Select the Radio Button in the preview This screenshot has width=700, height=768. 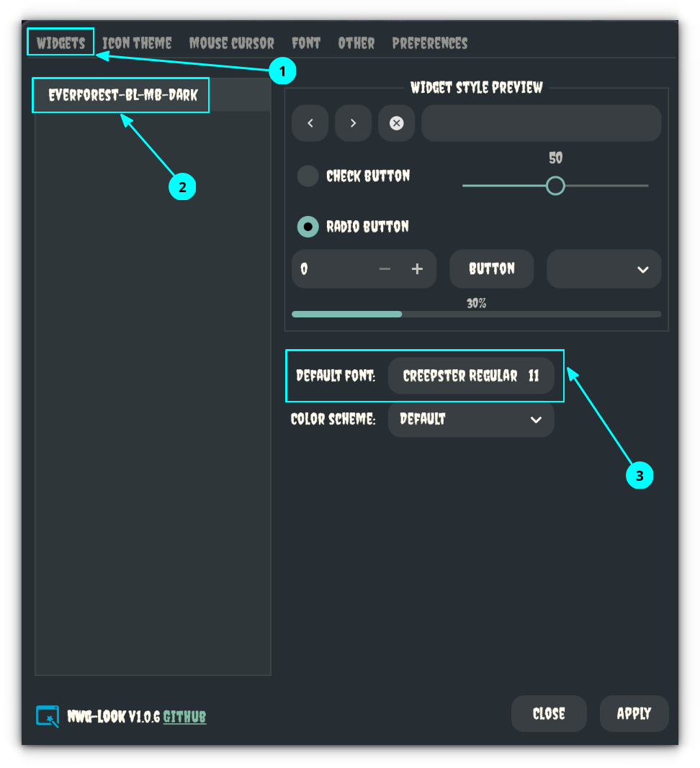[308, 226]
